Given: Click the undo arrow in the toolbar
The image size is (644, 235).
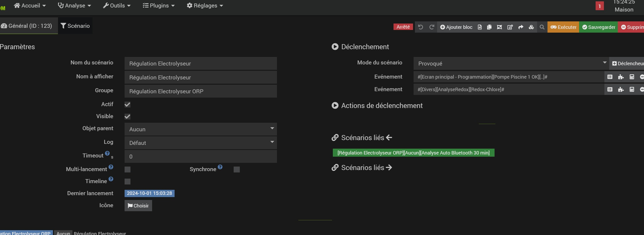Looking at the screenshot, I should pyautogui.click(x=421, y=27).
